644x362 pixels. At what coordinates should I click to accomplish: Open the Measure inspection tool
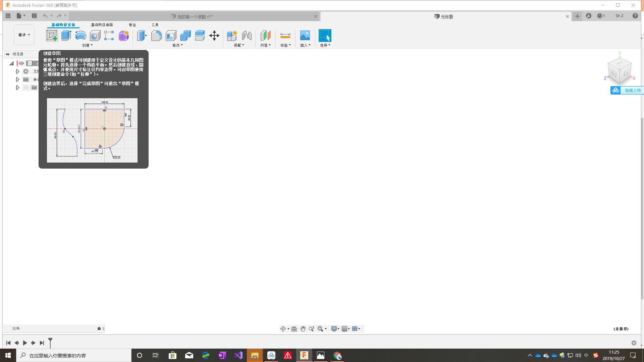click(285, 36)
